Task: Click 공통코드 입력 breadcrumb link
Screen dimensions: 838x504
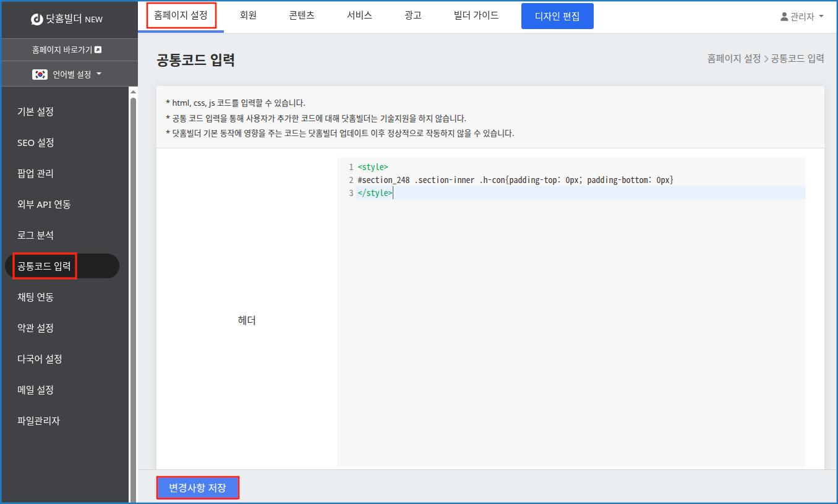Action: pyautogui.click(x=797, y=58)
